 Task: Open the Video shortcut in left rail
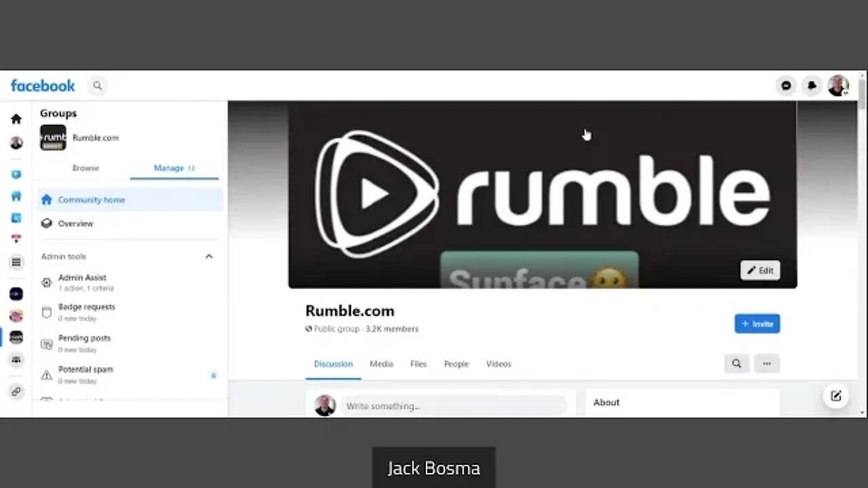[16, 174]
